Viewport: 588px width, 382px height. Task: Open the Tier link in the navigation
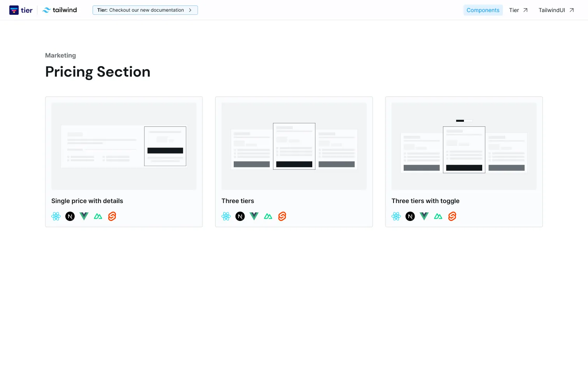pyautogui.click(x=514, y=10)
